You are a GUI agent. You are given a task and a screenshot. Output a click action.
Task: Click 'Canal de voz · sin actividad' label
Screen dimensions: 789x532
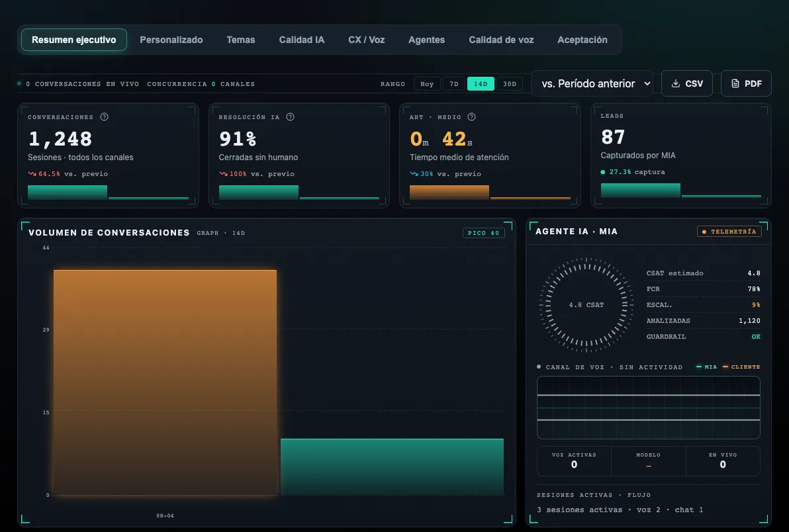(x=614, y=367)
